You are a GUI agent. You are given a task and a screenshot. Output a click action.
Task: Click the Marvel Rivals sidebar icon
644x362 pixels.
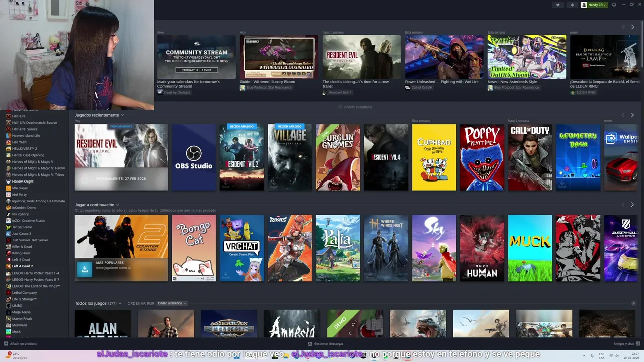tap(8, 319)
